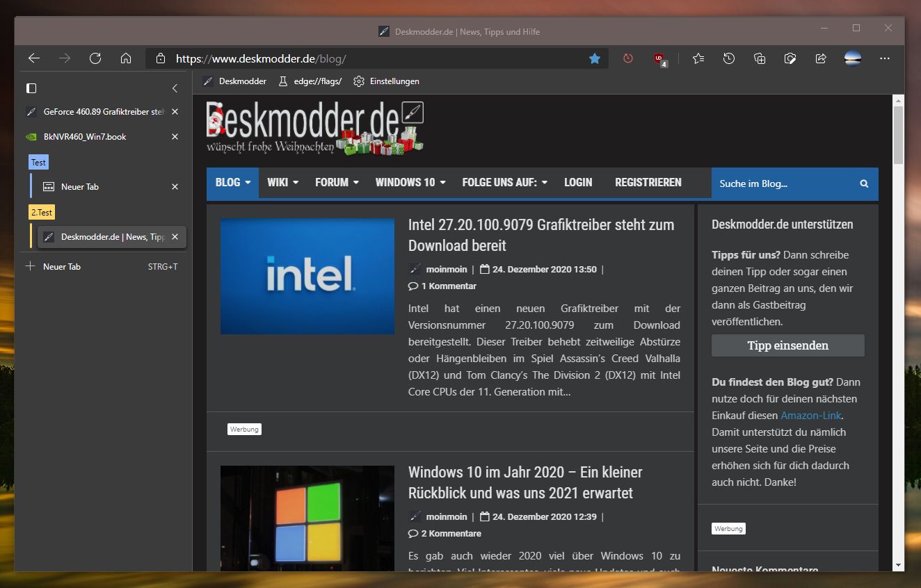Open the 1 Kommentar link
This screenshot has width=921, height=588.
pos(442,286)
